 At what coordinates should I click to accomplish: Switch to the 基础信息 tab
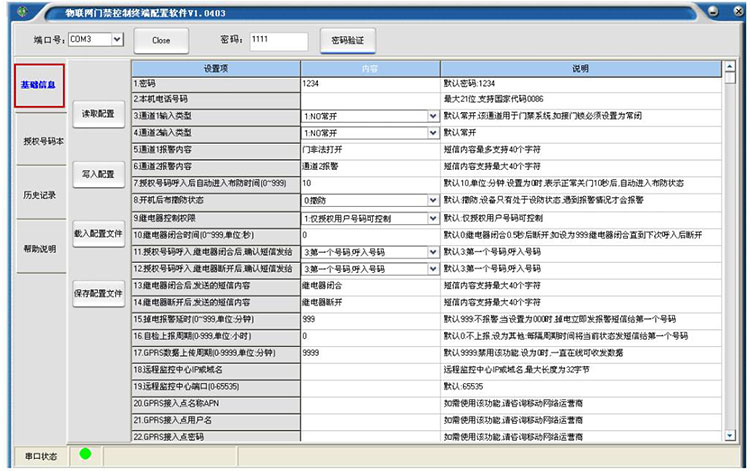(x=40, y=85)
